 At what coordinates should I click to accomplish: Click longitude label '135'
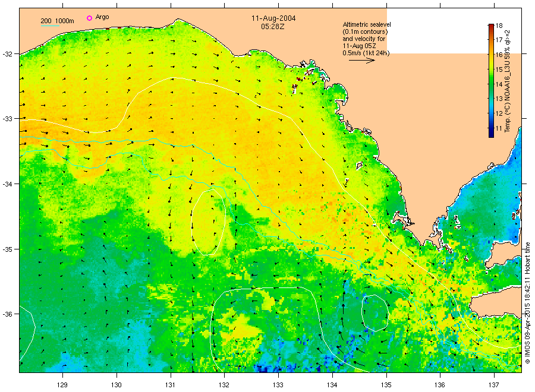click(386, 385)
